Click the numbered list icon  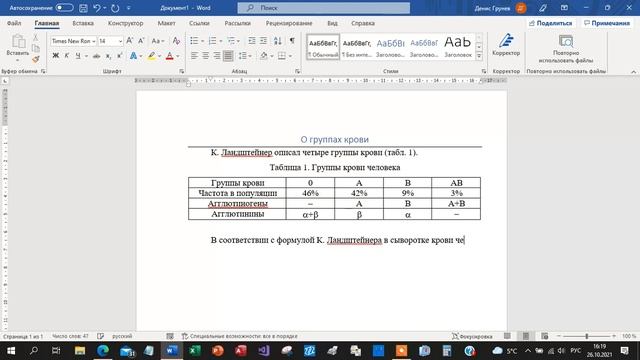click(212, 41)
